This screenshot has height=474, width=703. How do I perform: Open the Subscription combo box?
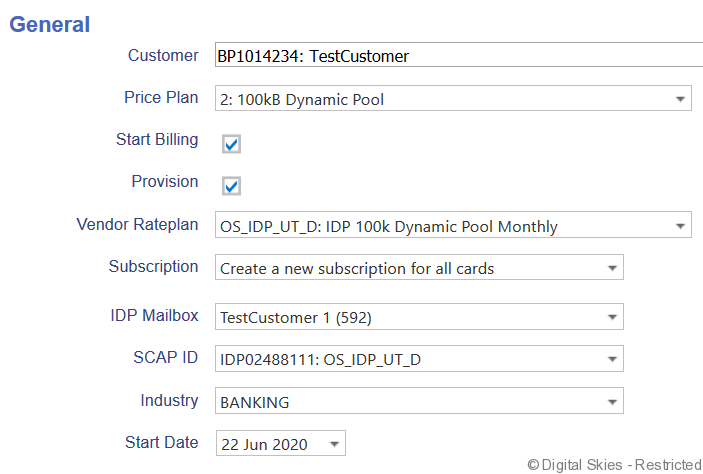point(419,268)
